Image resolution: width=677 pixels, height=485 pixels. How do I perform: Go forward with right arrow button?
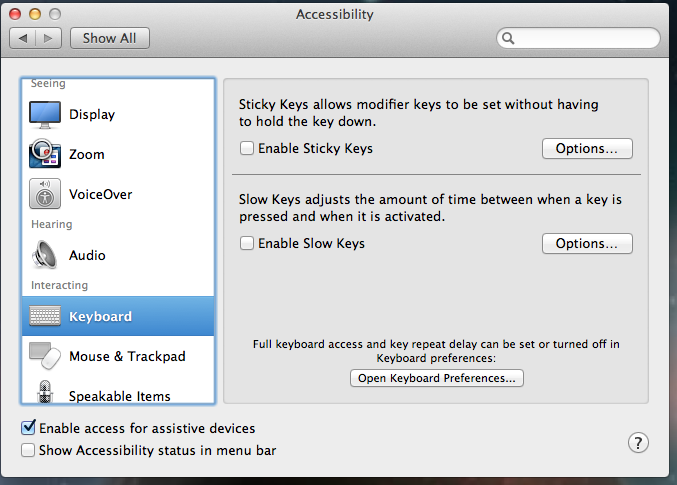pyautogui.click(x=50, y=38)
